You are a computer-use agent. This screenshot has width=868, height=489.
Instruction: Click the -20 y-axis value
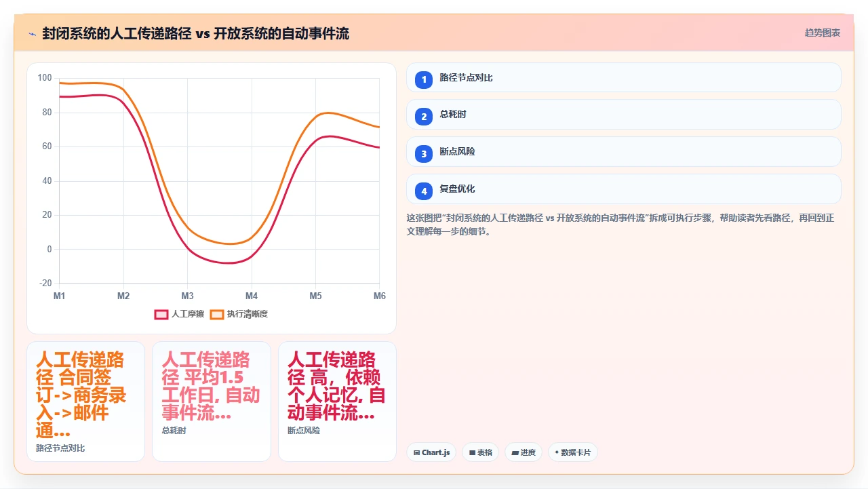click(45, 283)
